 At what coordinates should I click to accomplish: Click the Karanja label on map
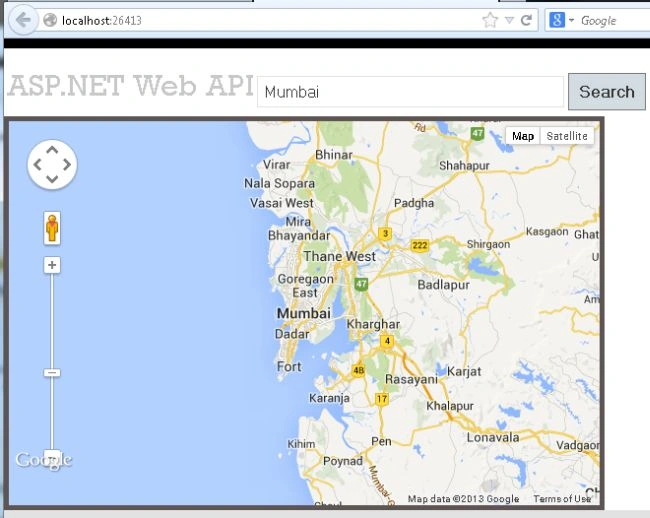click(329, 398)
